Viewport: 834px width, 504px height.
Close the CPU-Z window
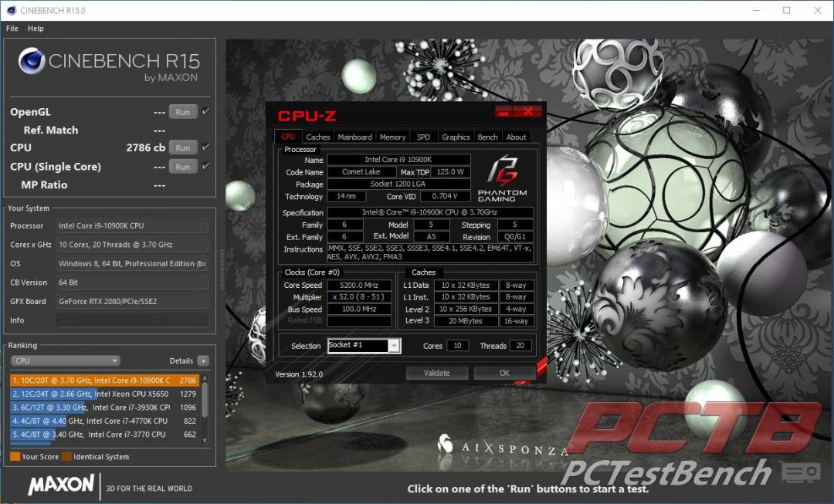pos(527,111)
